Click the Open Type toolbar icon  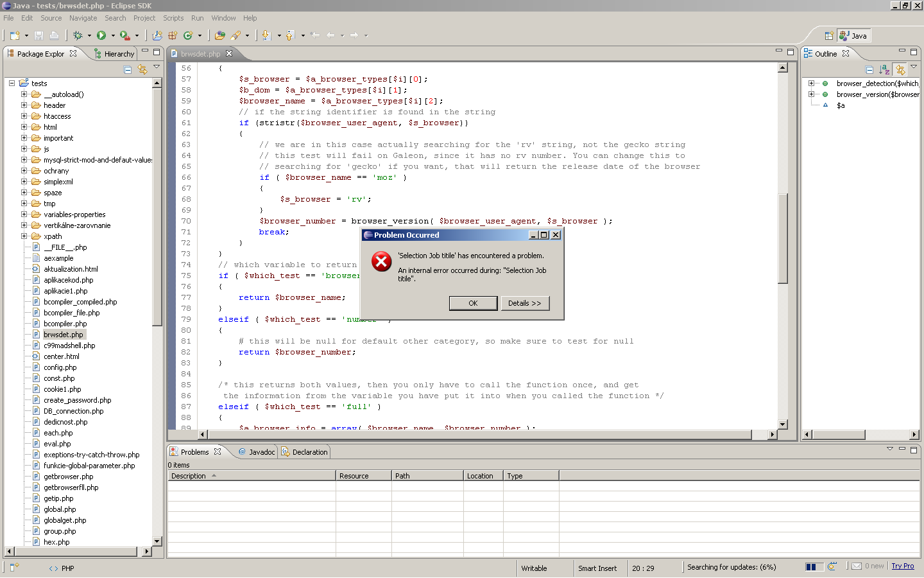coord(220,35)
